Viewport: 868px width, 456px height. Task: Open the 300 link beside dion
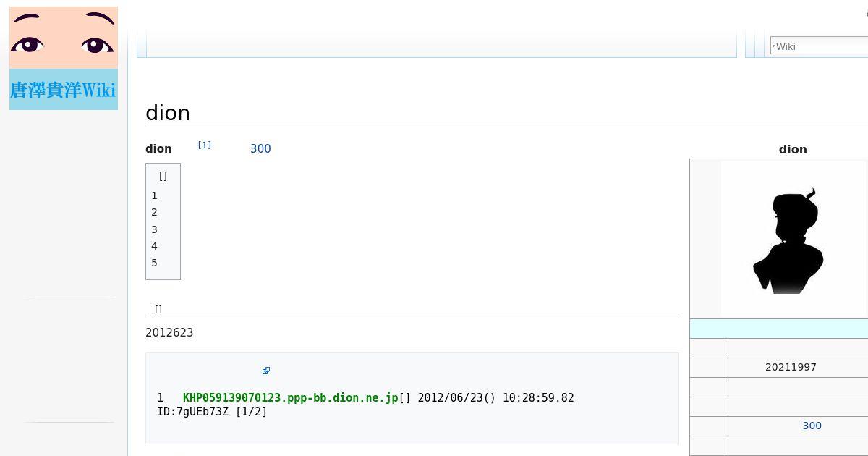click(x=260, y=148)
